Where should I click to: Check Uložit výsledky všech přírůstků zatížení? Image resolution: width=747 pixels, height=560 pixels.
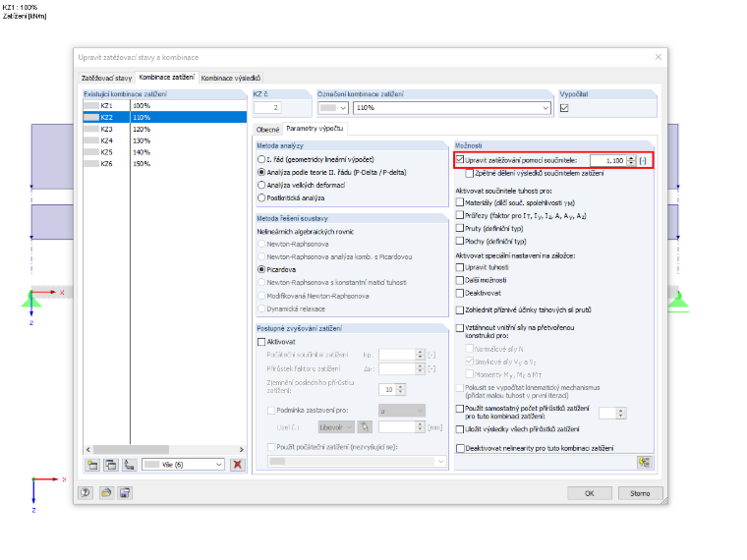point(460,429)
